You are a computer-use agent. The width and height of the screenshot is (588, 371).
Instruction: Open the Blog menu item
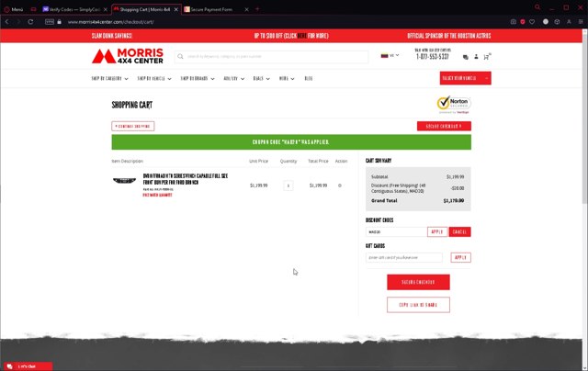309,79
